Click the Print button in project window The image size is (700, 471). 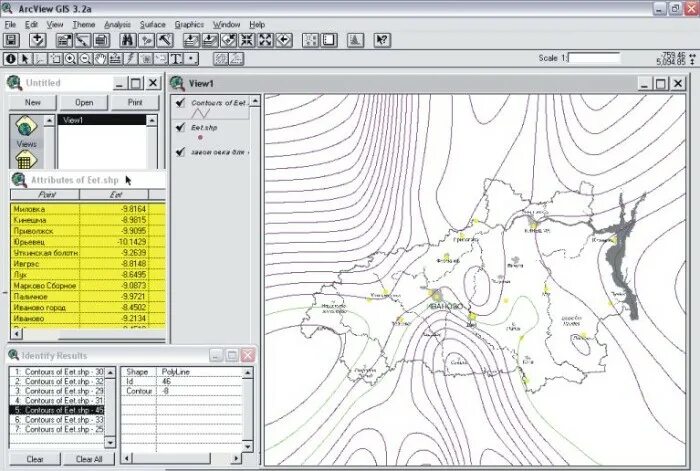(x=135, y=102)
